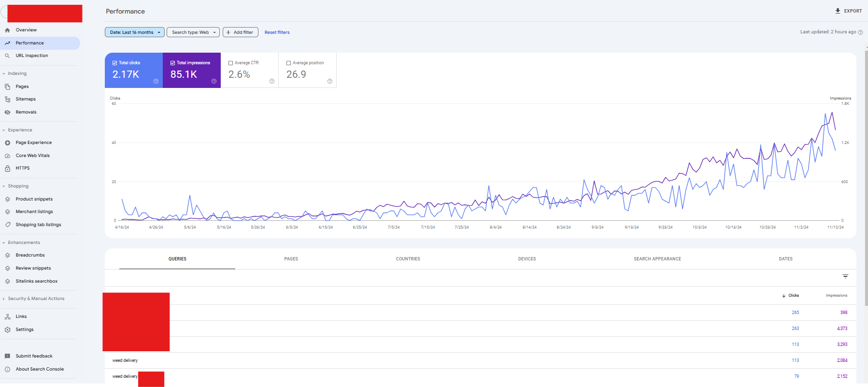Click the Breadcrumbs icon
Viewport: 868px width, 387px height.
[x=7, y=255]
